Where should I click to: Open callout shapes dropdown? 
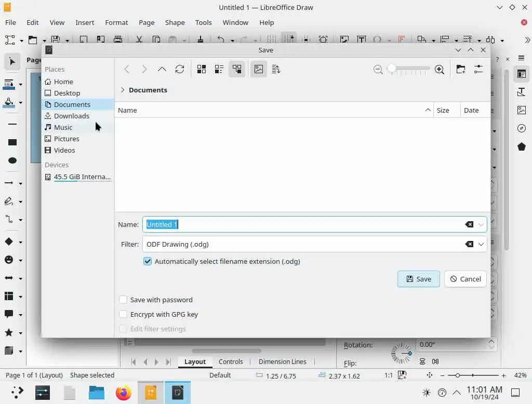(x=21, y=315)
